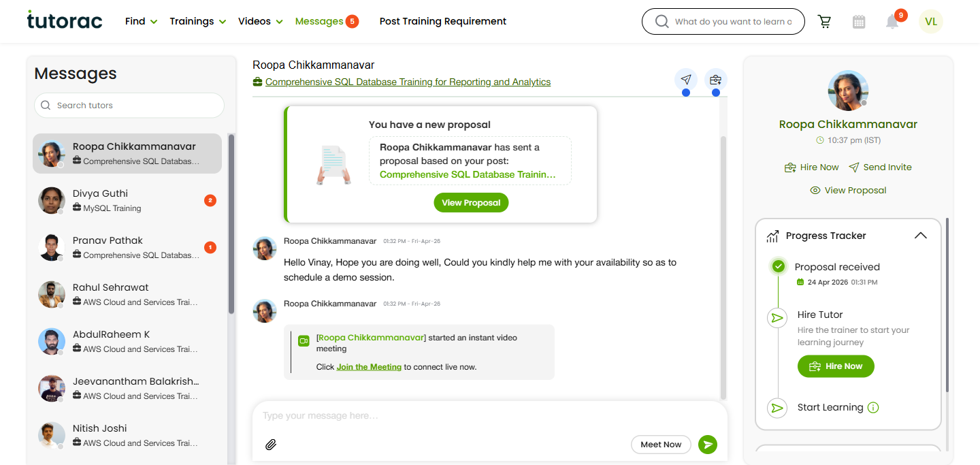Click the Hello Vinay message text
Image resolution: width=980 pixels, height=465 pixels.
480,270
